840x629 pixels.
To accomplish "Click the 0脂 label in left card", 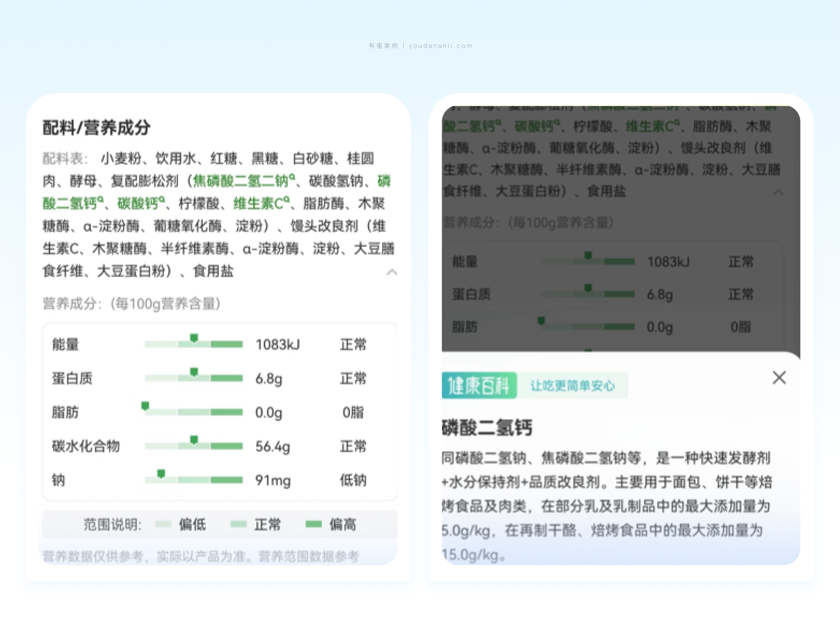I will pos(353,413).
